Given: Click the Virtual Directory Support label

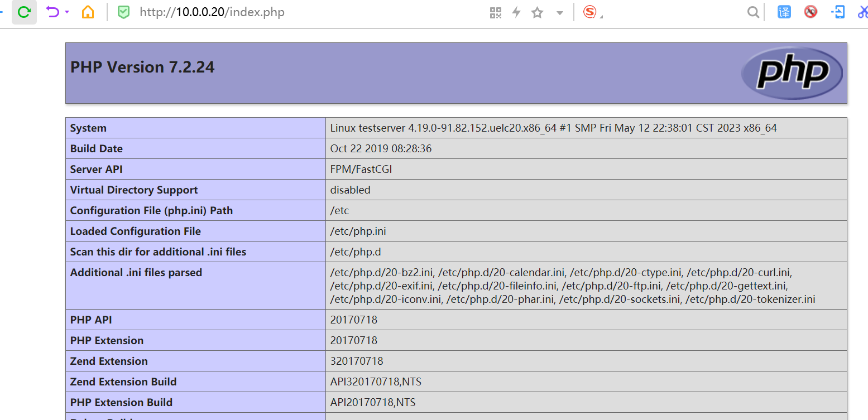Looking at the screenshot, I should (x=134, y=190).
